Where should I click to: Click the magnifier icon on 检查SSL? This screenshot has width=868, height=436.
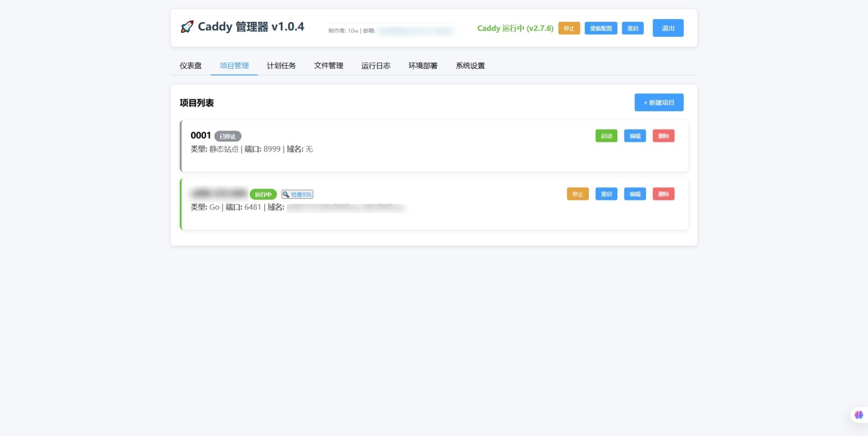[287, 194]
